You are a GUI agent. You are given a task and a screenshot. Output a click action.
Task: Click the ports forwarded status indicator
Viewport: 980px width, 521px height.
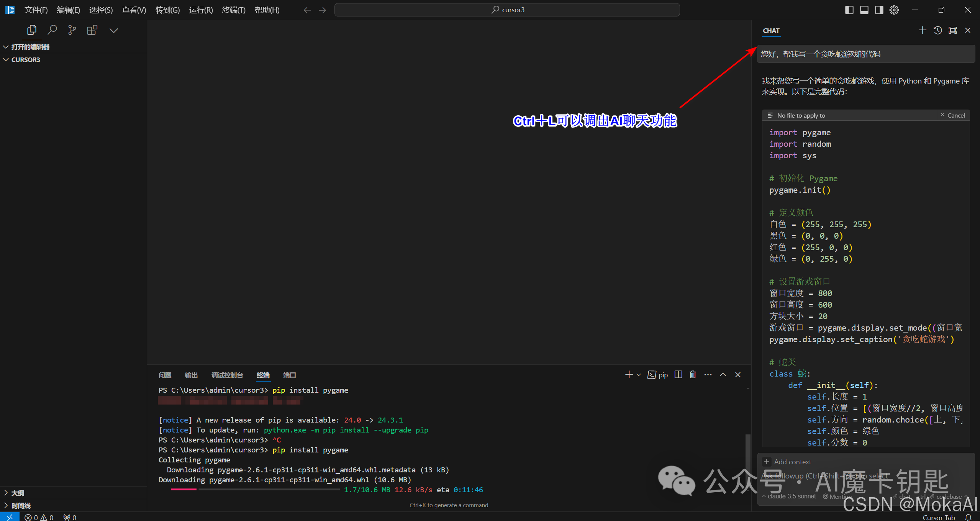pyautogui.click(x=70, y=517)
